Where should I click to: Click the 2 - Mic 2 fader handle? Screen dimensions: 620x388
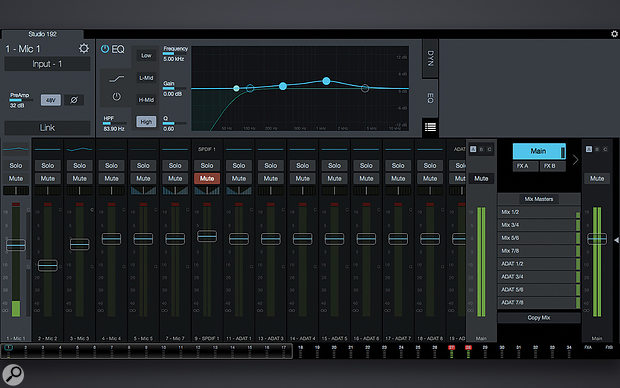47,265
